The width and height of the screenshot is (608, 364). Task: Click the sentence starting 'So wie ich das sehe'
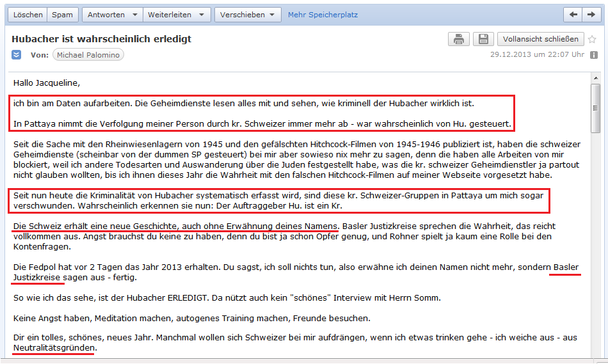pos(227,297)
